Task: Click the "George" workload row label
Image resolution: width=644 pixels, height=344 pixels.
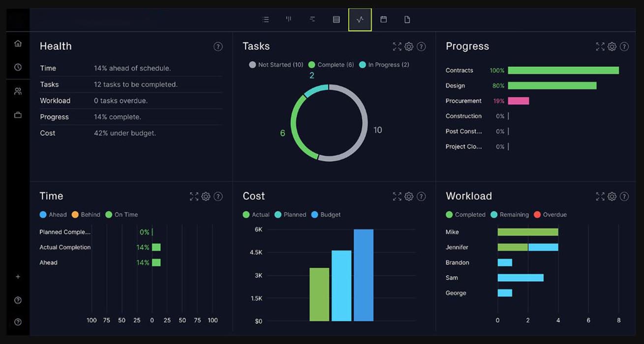Action: point(456,293)
